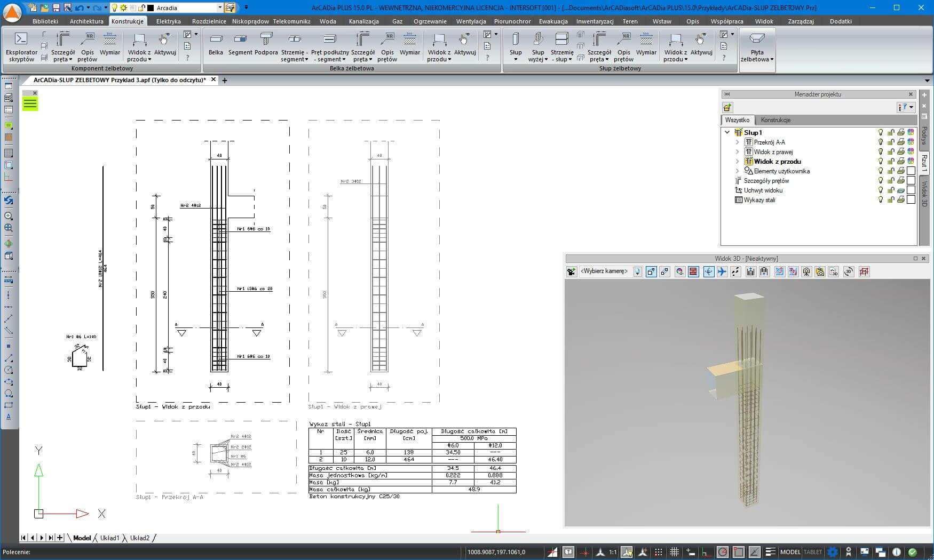Screen dimensions: 934x560
Task: Toggle visibility bulb for Widok z prawej
Action: coord(881,151)
